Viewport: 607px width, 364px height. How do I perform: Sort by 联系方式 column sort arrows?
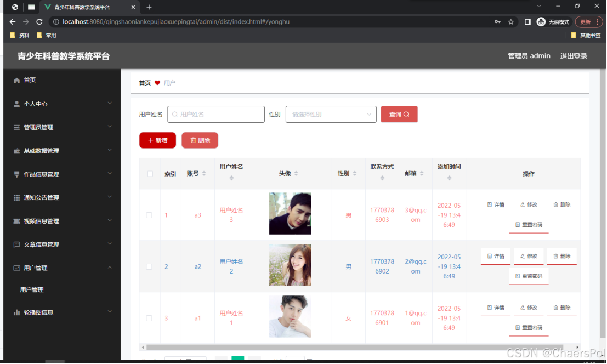382,178
